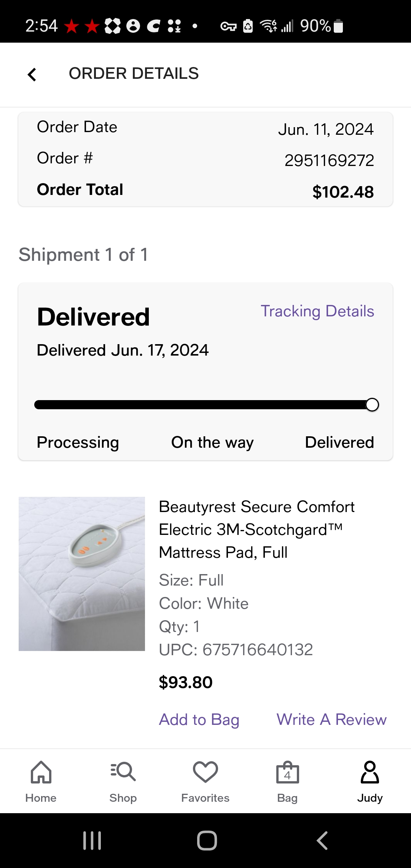Tap the battery percentage in status bar
The image size is (411, 868).
pos(315,26)
